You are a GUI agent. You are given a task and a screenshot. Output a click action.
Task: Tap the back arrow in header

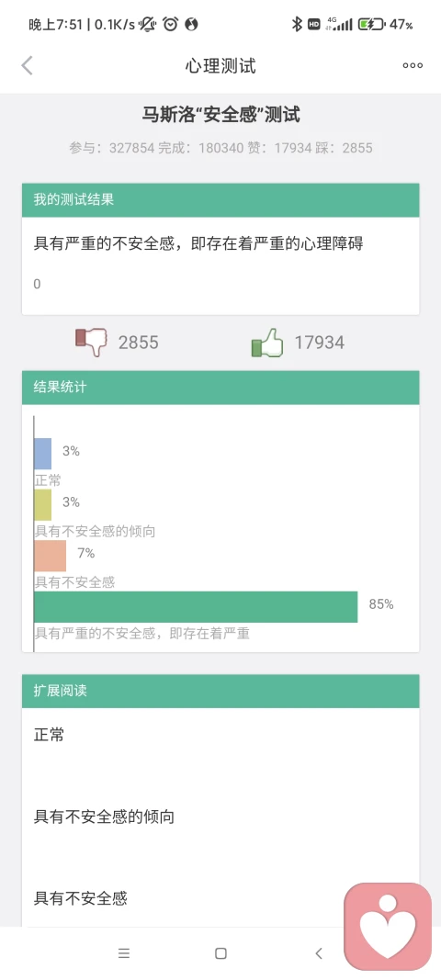(27, 65)
